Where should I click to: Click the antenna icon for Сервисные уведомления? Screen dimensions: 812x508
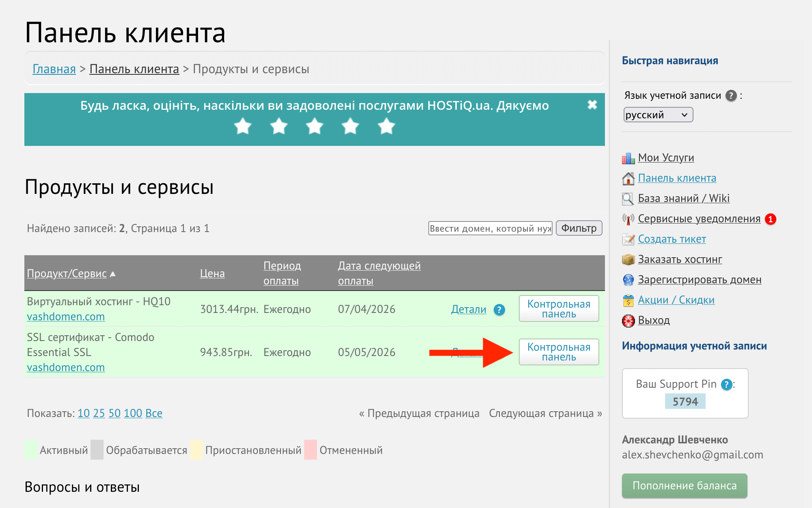pyautogui.click(x=628, y=219)
